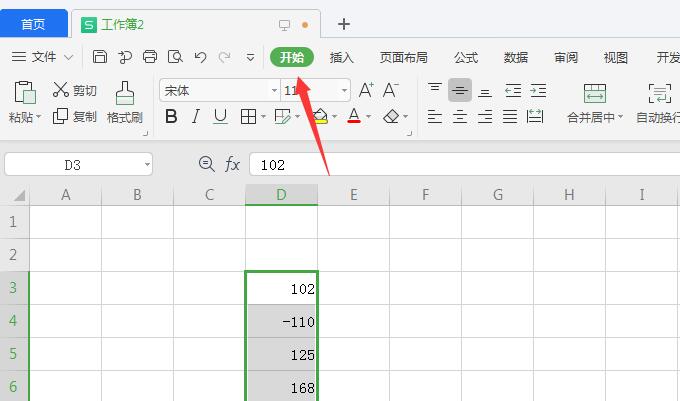Expand Merge and Center dropdown arrow
Image resolution: width=680 pixels, height=401 pixels.
(x=620, y=117)
